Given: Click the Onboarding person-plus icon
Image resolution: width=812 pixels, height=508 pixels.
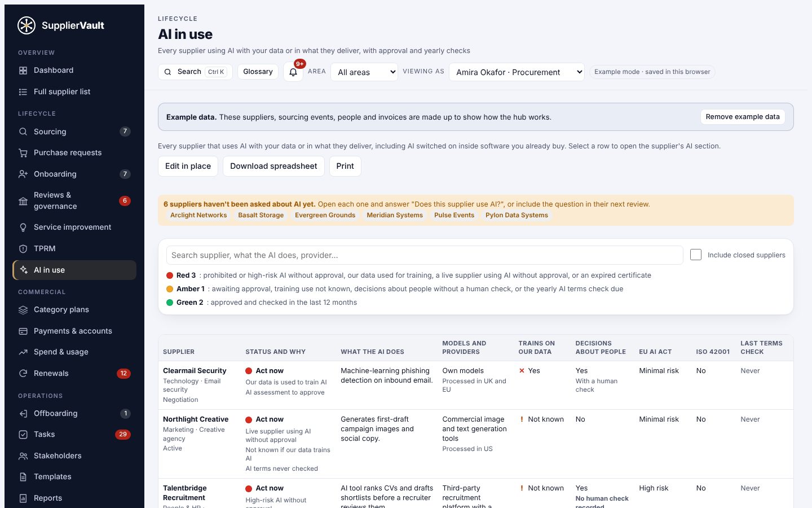Looking at the screenshot, I should (x=23, y=174).
